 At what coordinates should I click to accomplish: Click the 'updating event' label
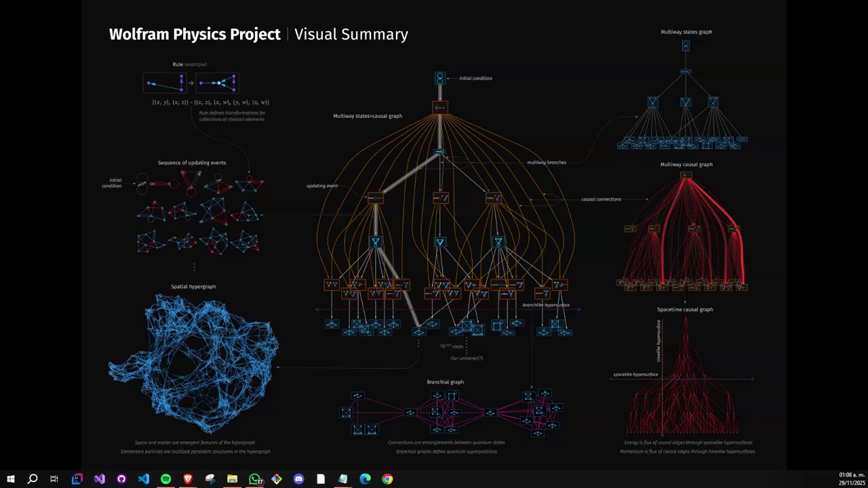[x=322, y=186]
